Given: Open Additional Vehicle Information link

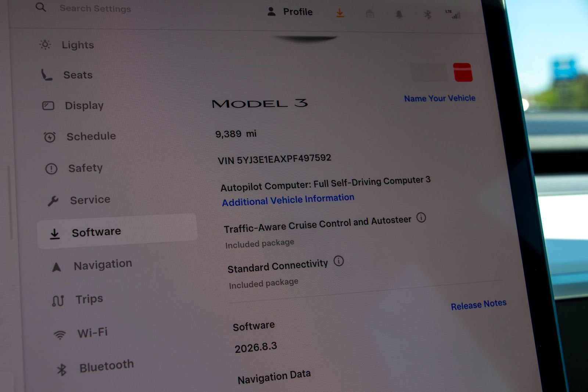Looking at the screenshot, I should coord(288,200).
